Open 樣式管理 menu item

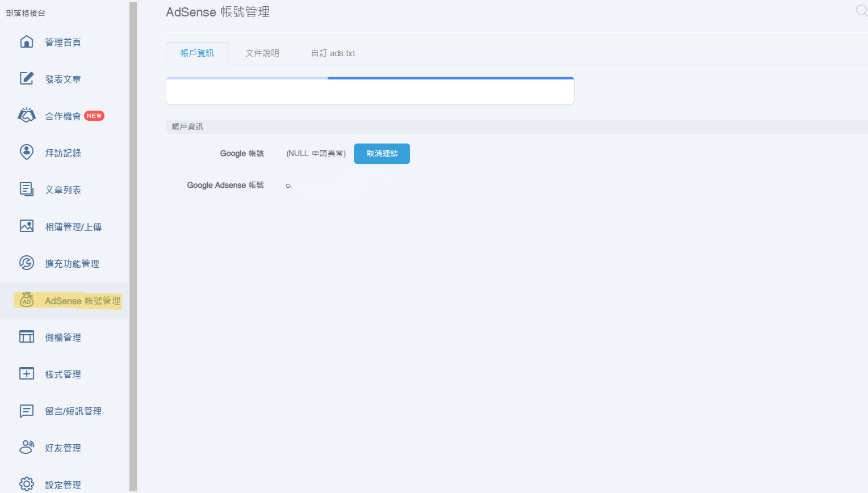63,374
